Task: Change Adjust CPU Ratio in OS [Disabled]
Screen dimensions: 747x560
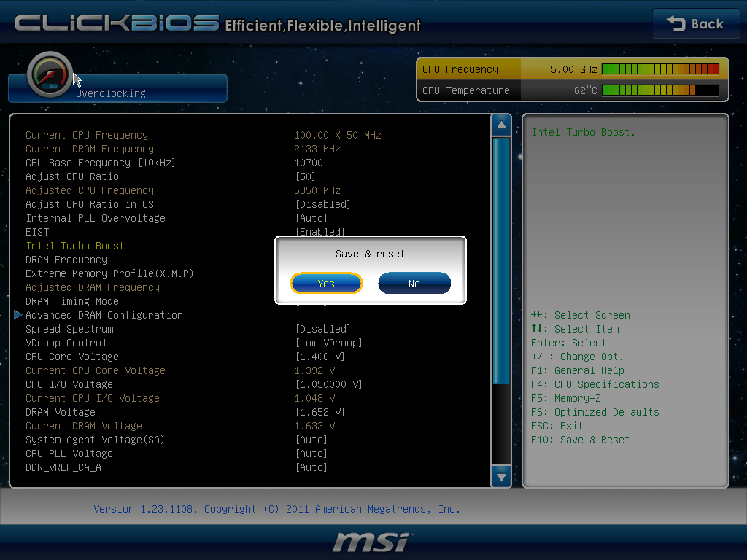Action: tap(323, 204)
